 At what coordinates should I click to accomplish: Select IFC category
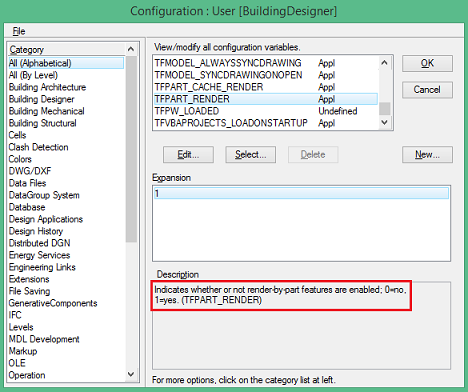[x=66, y=315]
